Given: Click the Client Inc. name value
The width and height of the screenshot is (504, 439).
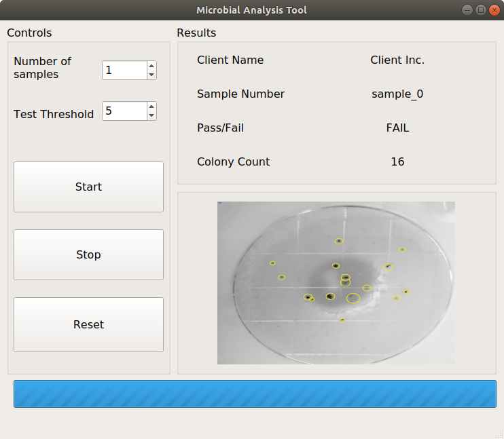Looking at the screenshot, I should pyautogui.click(x=397, y=60).
